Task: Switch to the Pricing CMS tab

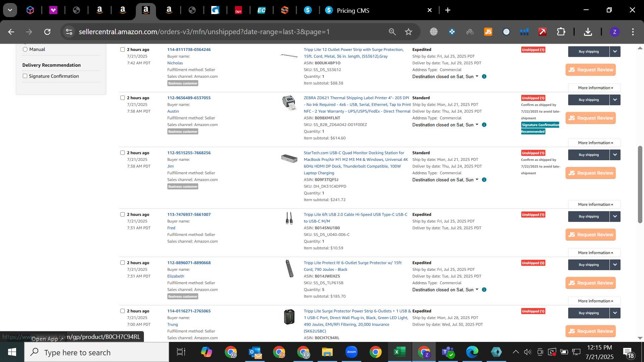Action: [x=379, y=10]
